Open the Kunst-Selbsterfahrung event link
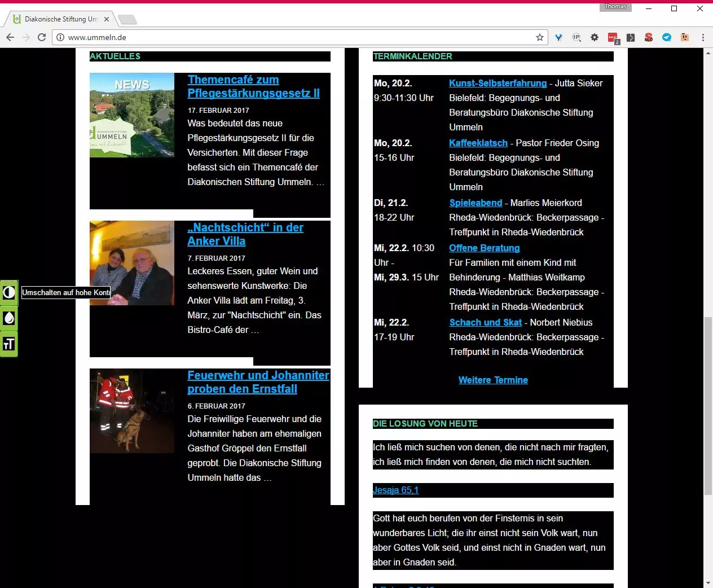The image size is (713, 588). (x=498, y=83)
